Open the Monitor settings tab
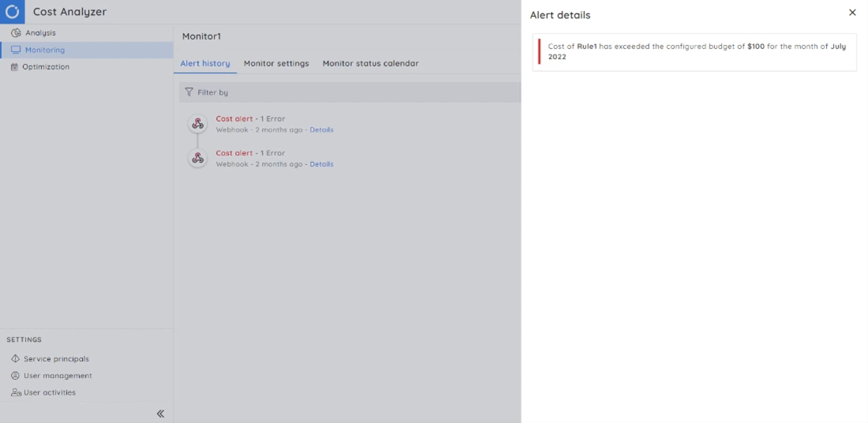Viewport: 868px width, 423px height. 276,63
